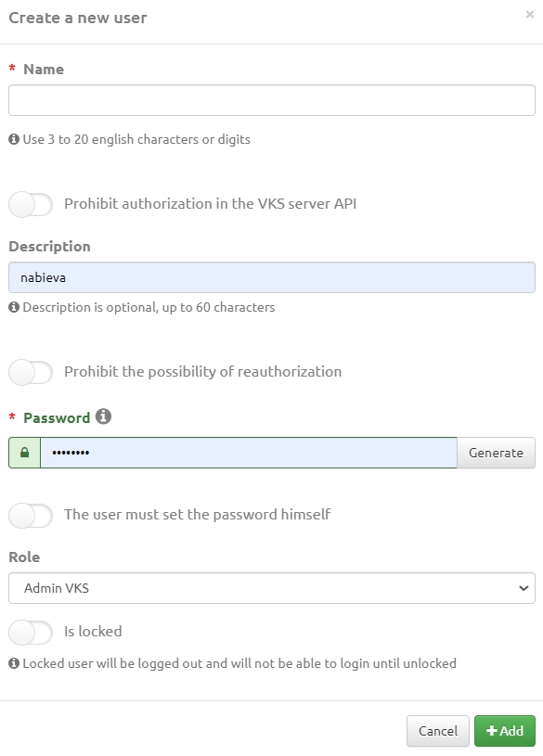Click the Cancel button

tap(438, 731)
